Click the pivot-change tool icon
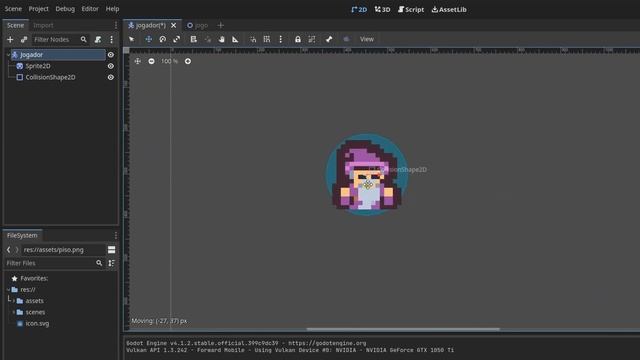 pyautogui.click(x=208, y=39)
